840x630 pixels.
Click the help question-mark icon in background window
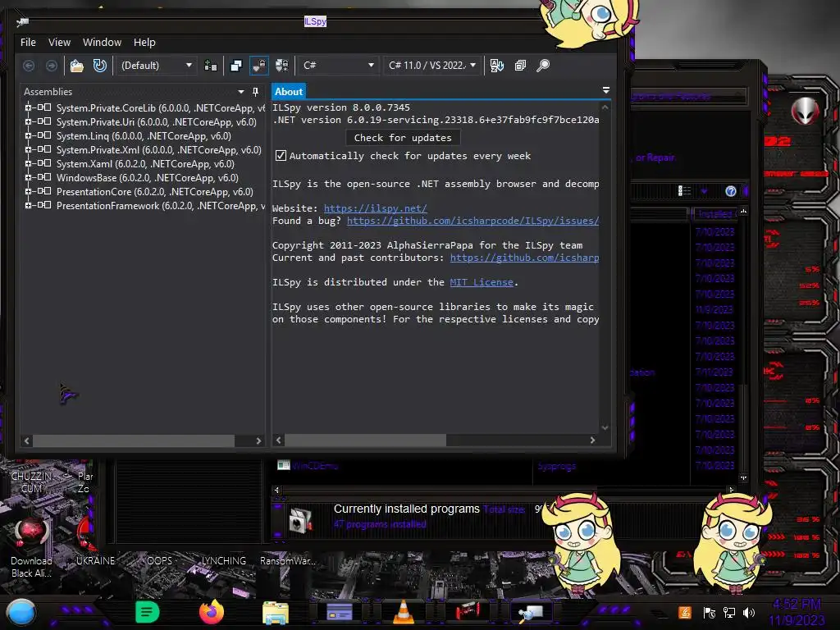pyautogui.click(x=731, y=191)
